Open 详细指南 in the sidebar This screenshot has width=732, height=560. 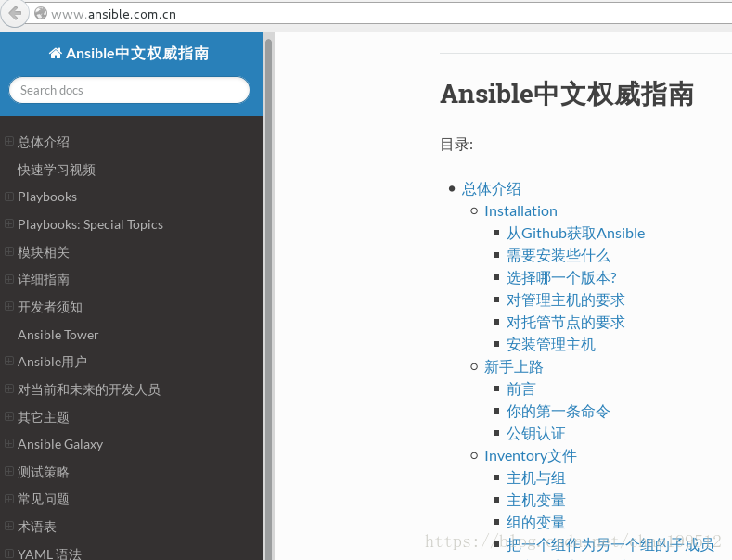(x=44, y=279)
